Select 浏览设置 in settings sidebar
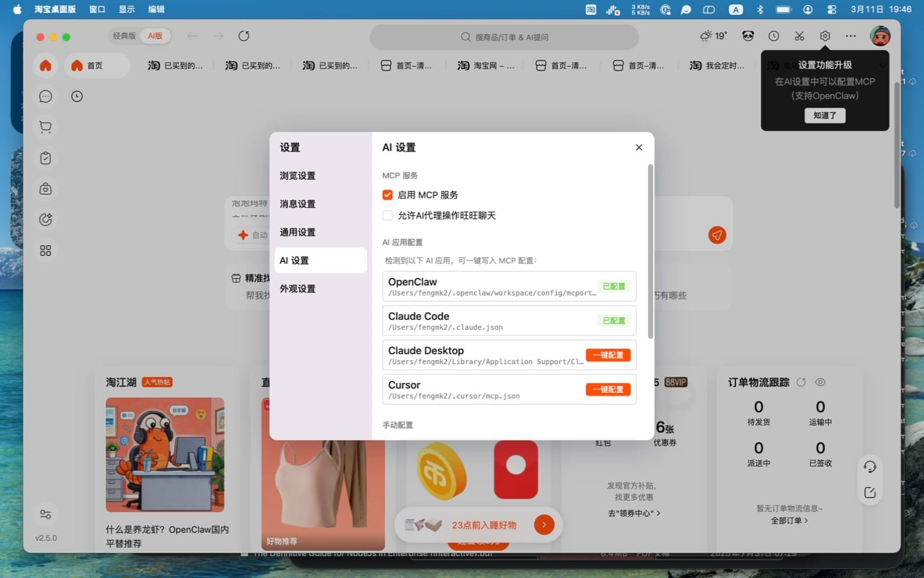The height and width of the screenshot is (578, 924). 321,175
